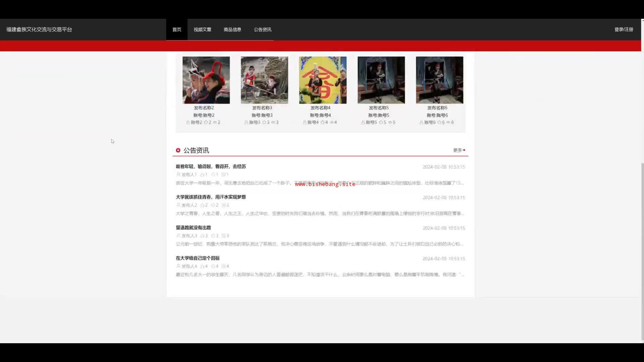
Task: Click eye views icon under 发布名称3
Action: click(273, 122)
